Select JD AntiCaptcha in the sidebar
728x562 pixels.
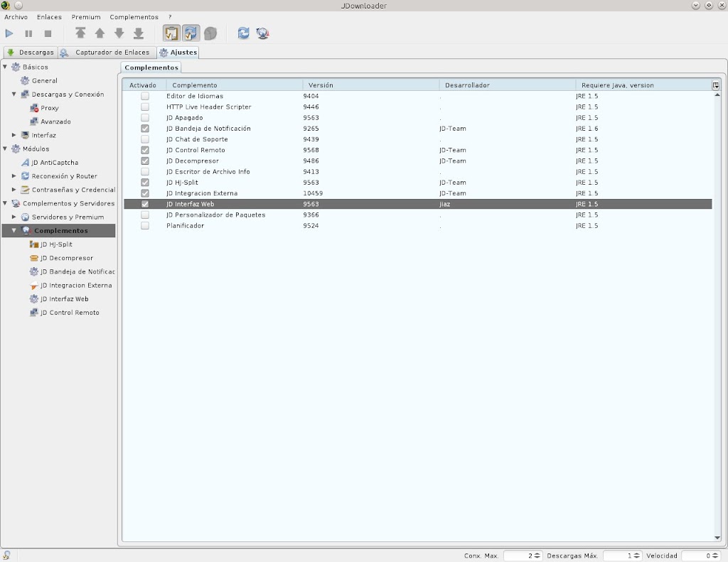coord(55,163)
